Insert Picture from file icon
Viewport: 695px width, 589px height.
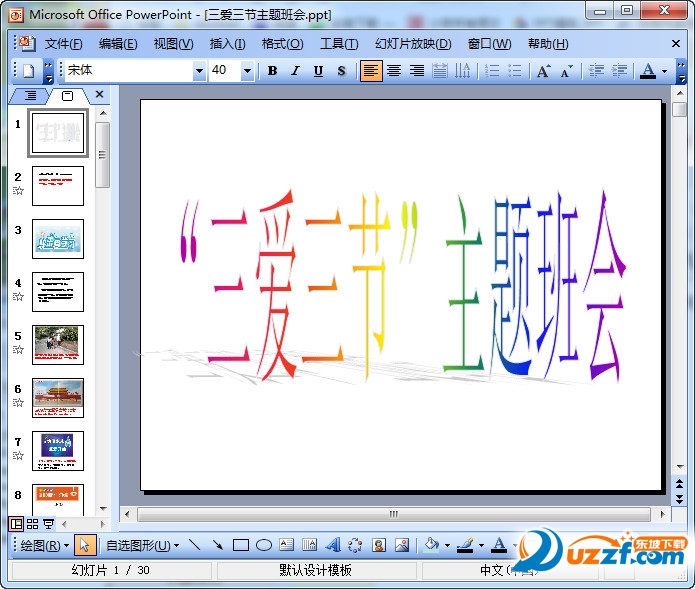click(402, 545)
